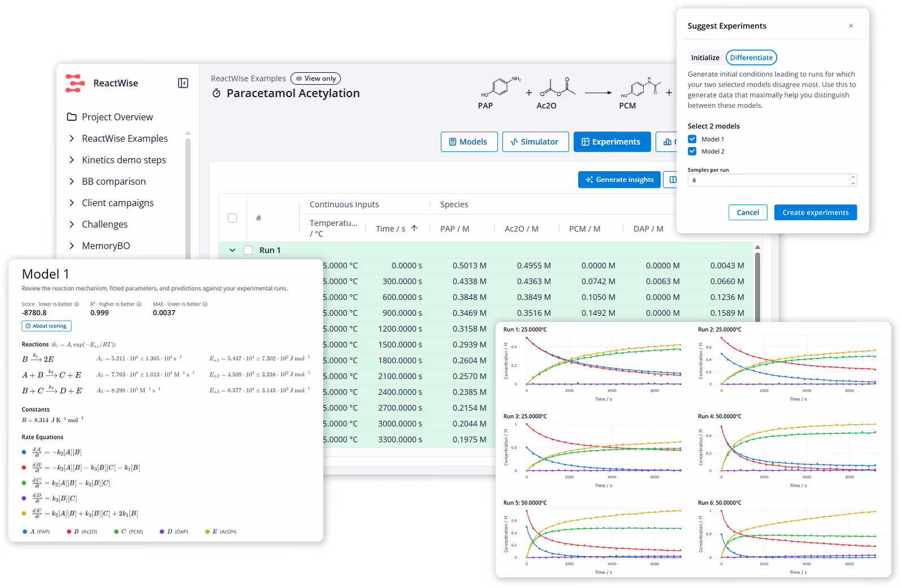Click the Samples per run input field

772,180
